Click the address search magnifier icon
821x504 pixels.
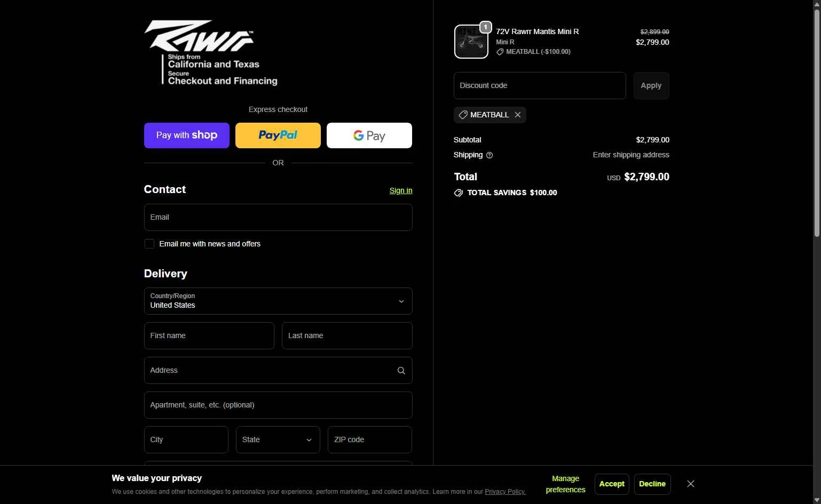click(401, 371)
